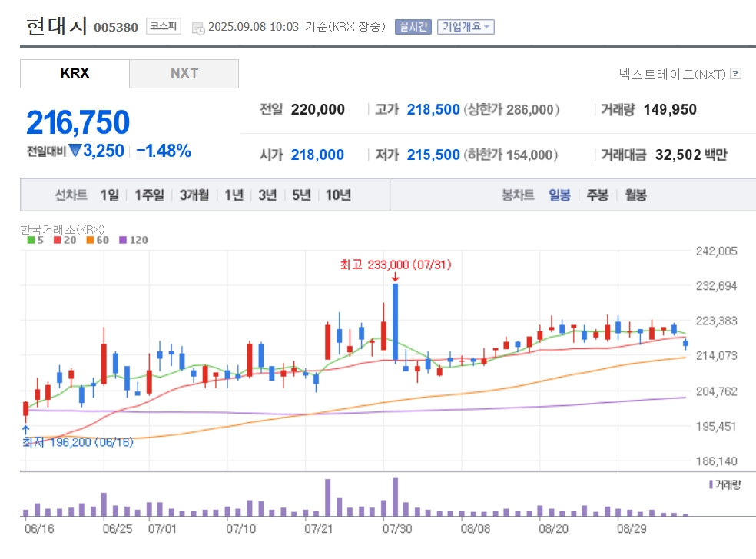Select 일봉 daily candle chart
Image resolution: width=756 pixels, height=559 pixels.
coord(559,195)
